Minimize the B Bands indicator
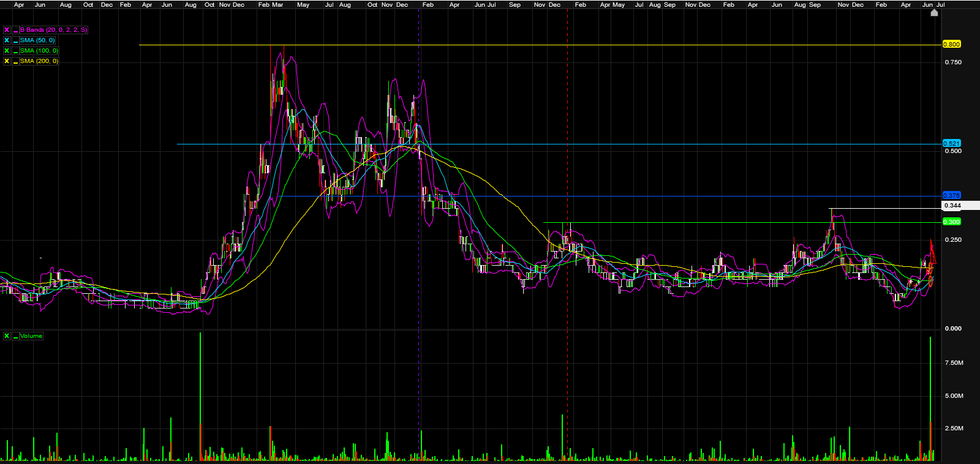Viewport: 980px width, 464px height. [15, 30]
